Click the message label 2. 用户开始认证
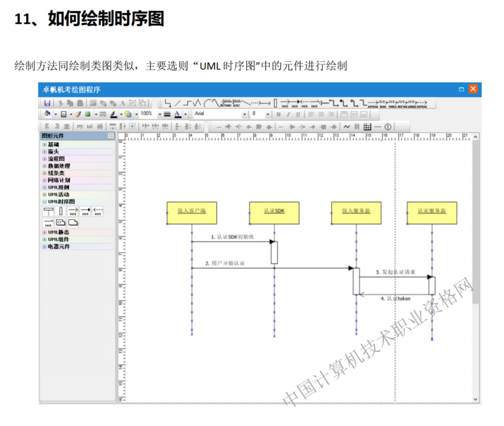This screenshot has height=426, width=504. click(225, 263)
